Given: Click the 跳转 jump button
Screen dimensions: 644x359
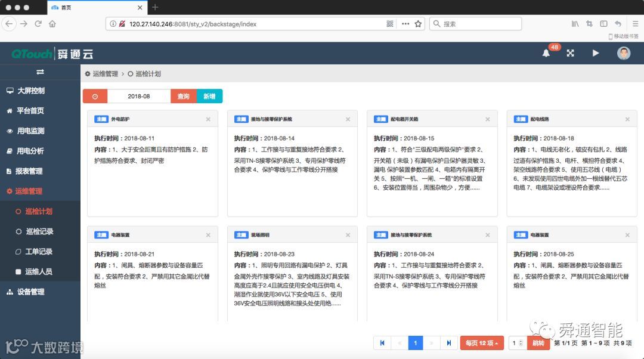Looking at the screenshot, I should coord(538,343).
